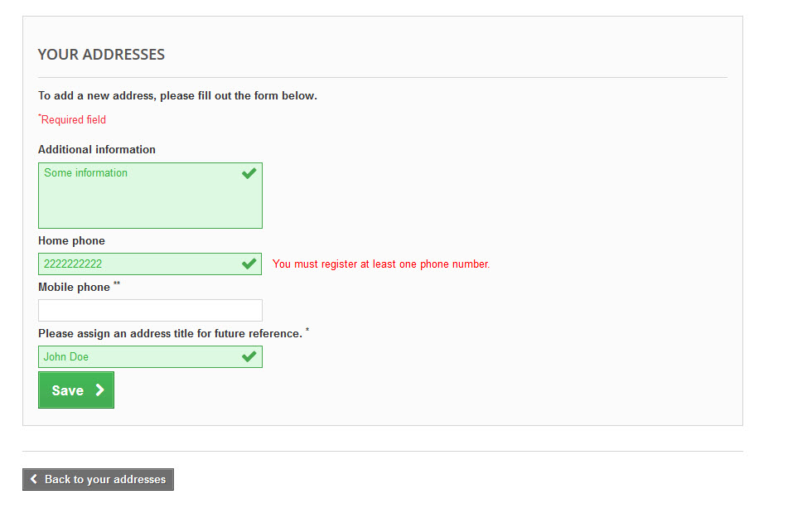Click the "Additional information" label
Image resolution: width=812 pixels, height=513 pixels.
coord(97,150)
